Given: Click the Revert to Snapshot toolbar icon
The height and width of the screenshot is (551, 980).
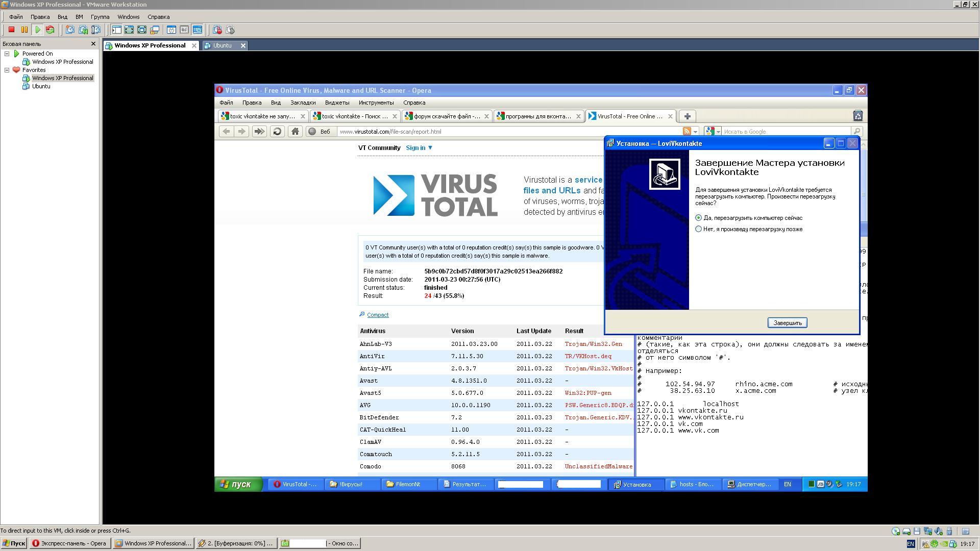Looking at the screenshot, I should click(83, 30).
